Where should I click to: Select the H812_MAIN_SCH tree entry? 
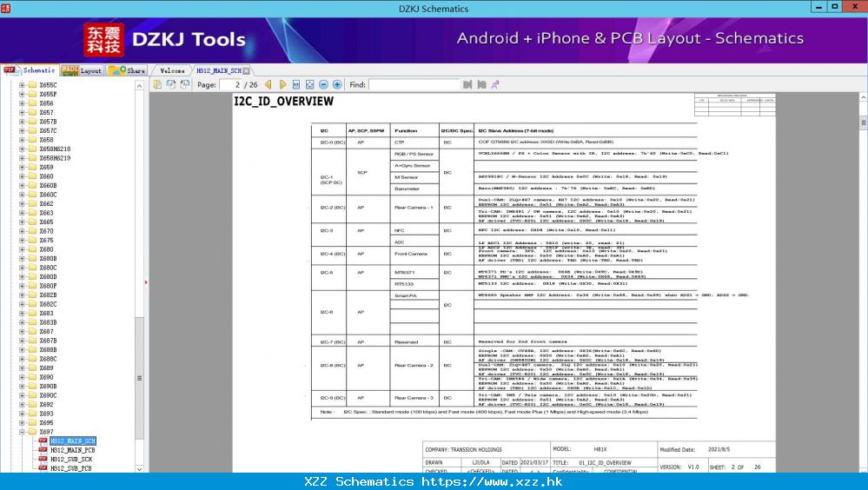73,441
